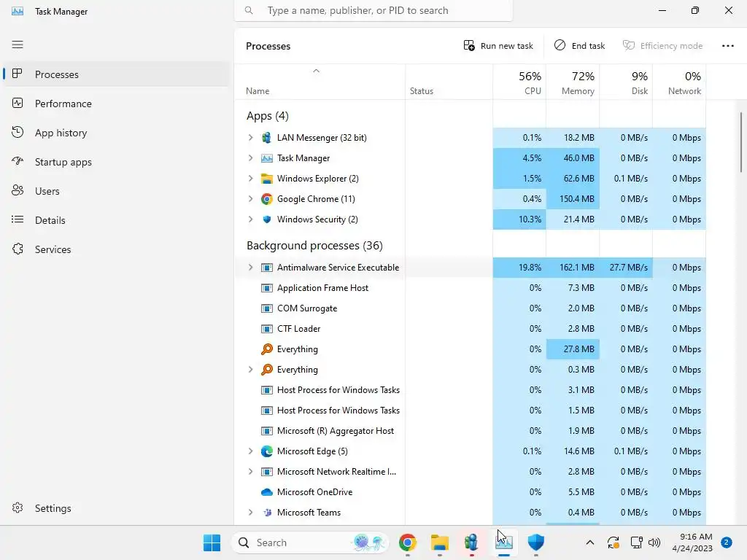Click the search field for processes
The height and width of the screenshot is (560, 747).
click(x=373, y=10)
